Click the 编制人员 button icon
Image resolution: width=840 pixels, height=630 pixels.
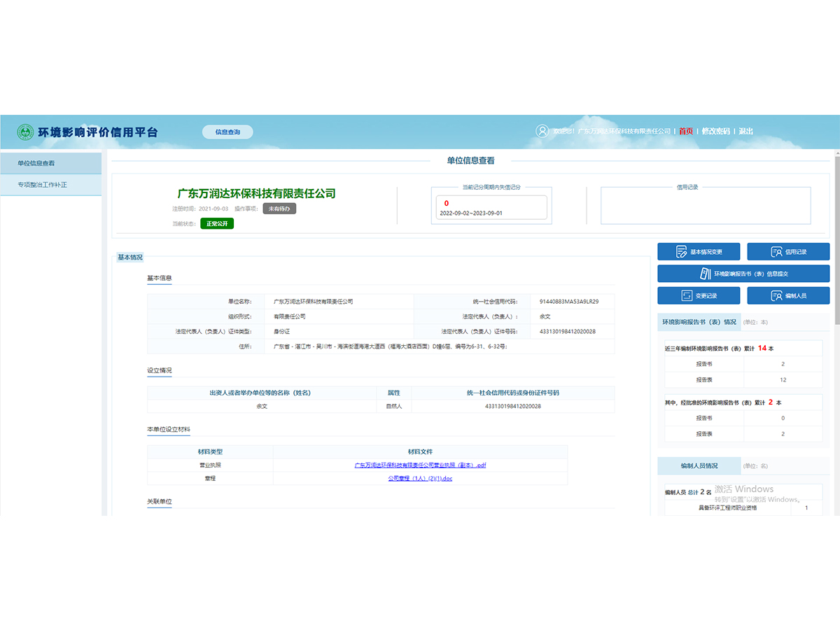(x=776, y=295)
